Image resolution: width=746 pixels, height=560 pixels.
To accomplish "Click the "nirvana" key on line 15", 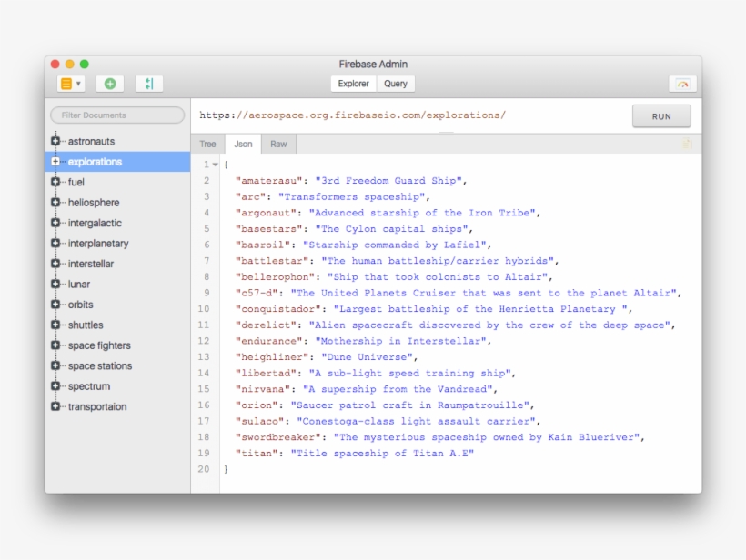I will [x=263, y=389].
